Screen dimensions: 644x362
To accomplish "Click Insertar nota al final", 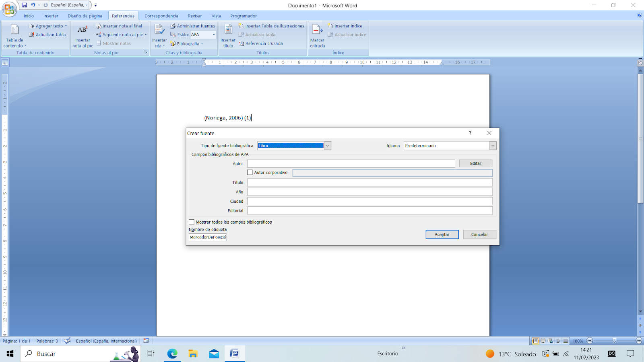I will click(x=119, y=26).
